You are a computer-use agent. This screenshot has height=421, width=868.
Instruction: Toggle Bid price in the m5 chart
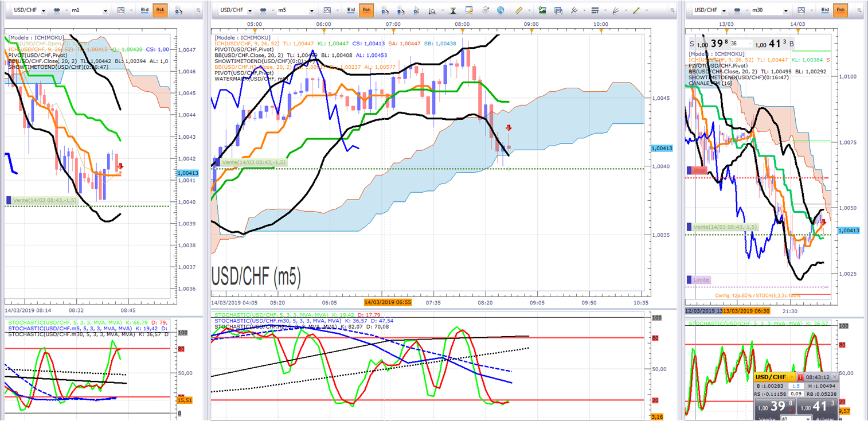click(x=352, y=10)
